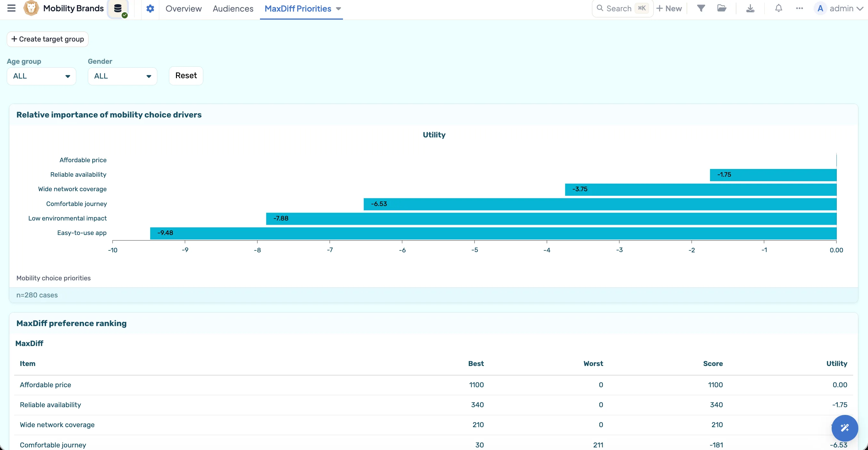Click the Worst value 211
Image resolution: width=868 pixels, height=450 pixels.
tap(598, 445)
